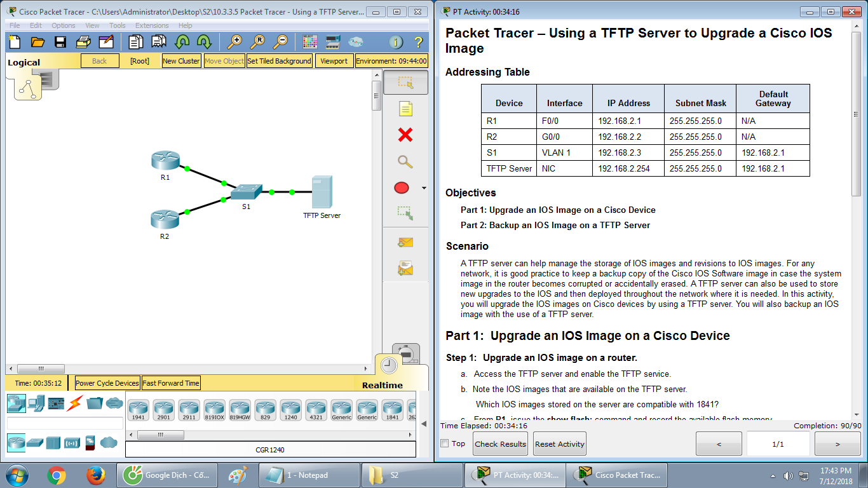Open Google Chrome from the taskbar
868x488 pixels.
[x=57, y=475]
